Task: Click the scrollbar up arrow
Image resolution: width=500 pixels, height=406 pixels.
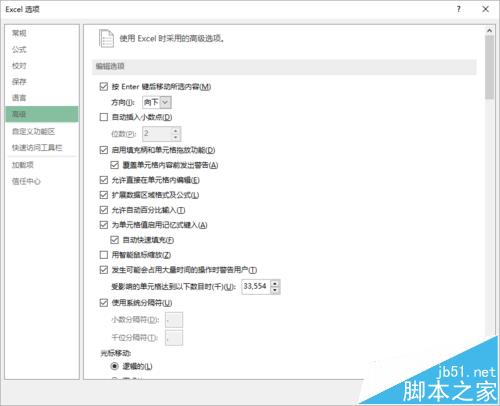Action: click(489, 31)
